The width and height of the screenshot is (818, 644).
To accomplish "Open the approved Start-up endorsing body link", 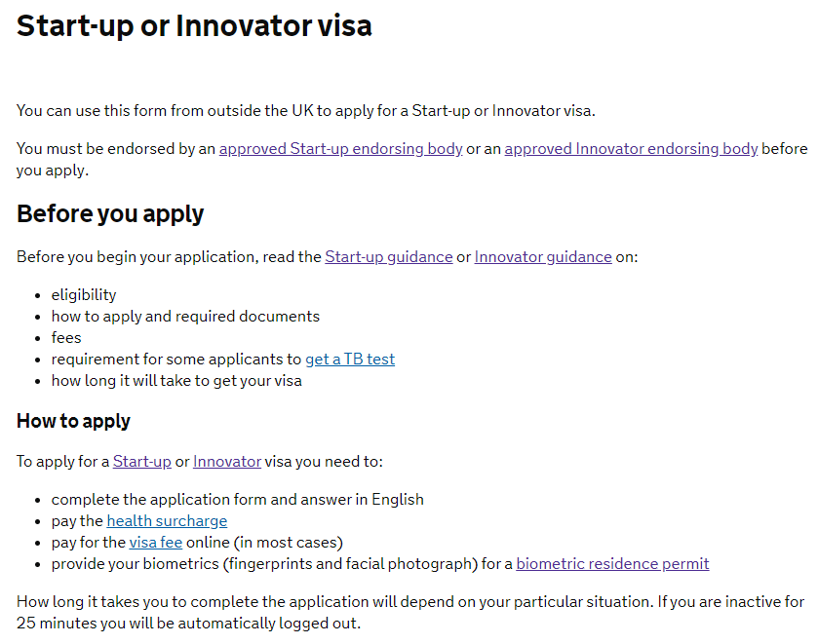I will [340, 149].
